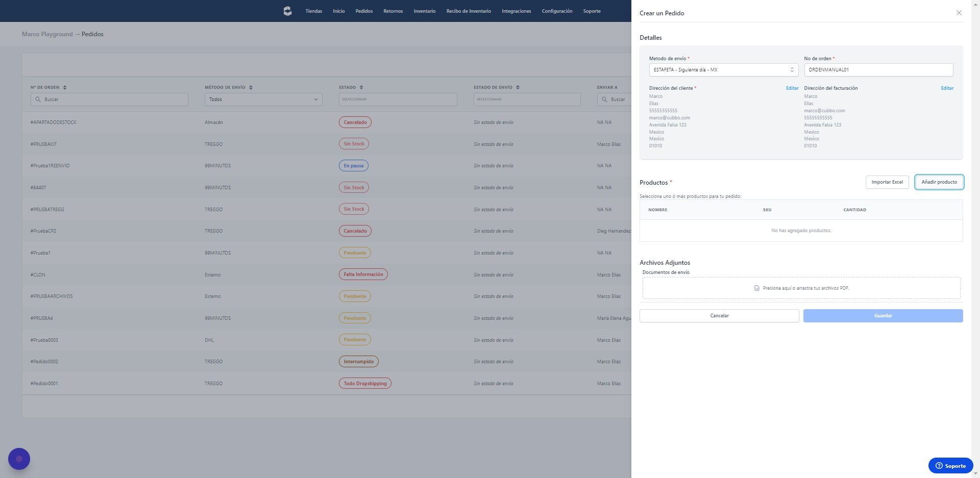Open order #Prueba0003
The height and width of the screenshot is (478, 980).
(x=44, y=340)
